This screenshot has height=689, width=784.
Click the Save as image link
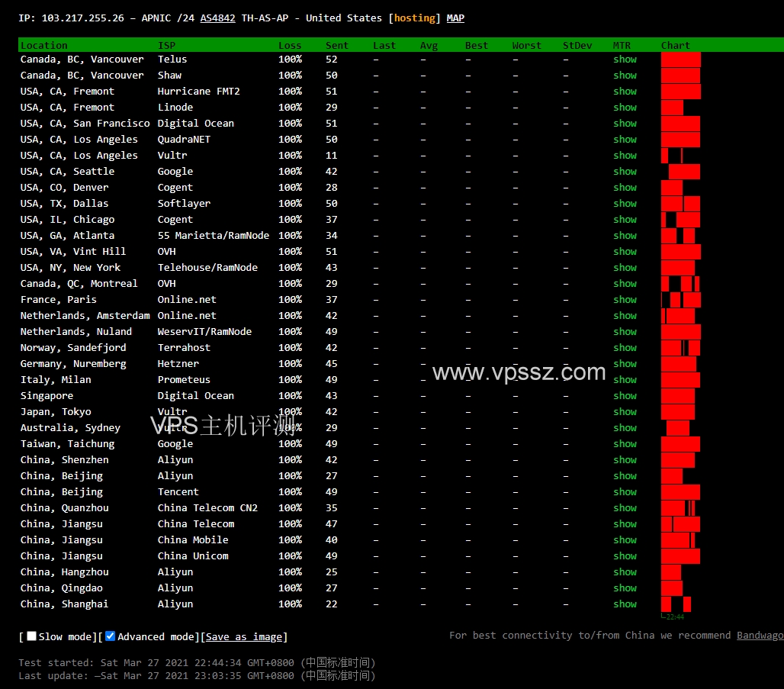pyautogui.click(x=244, y=636)
